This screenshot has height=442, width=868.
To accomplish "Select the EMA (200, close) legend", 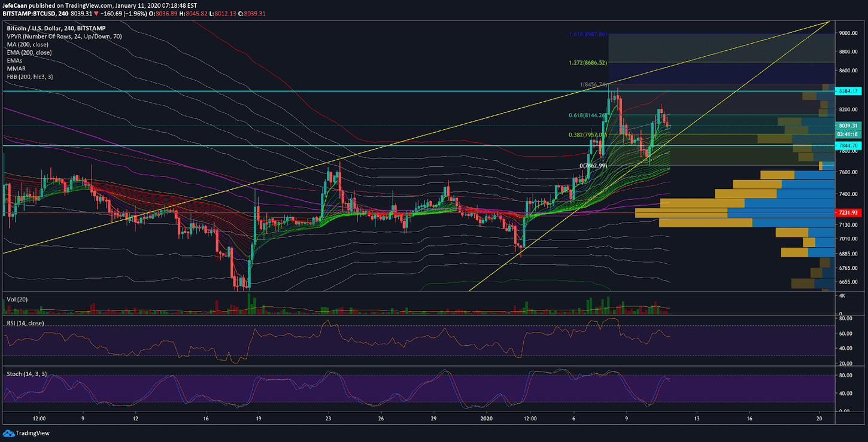I will tap(31, 53).
